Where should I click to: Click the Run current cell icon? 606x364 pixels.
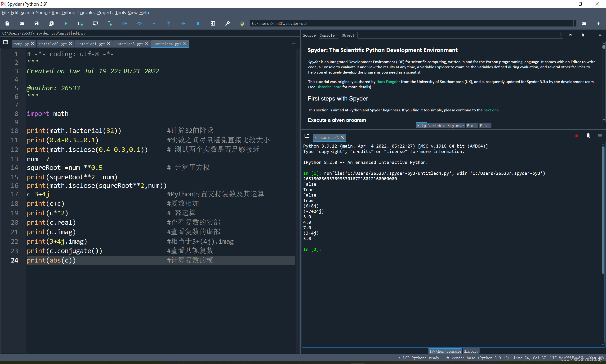[x=80, y=24]
